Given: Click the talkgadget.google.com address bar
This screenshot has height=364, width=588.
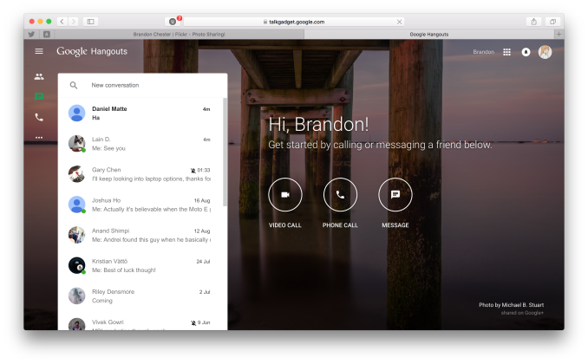Looking at the screenshot, I should (x=294, y=22).
